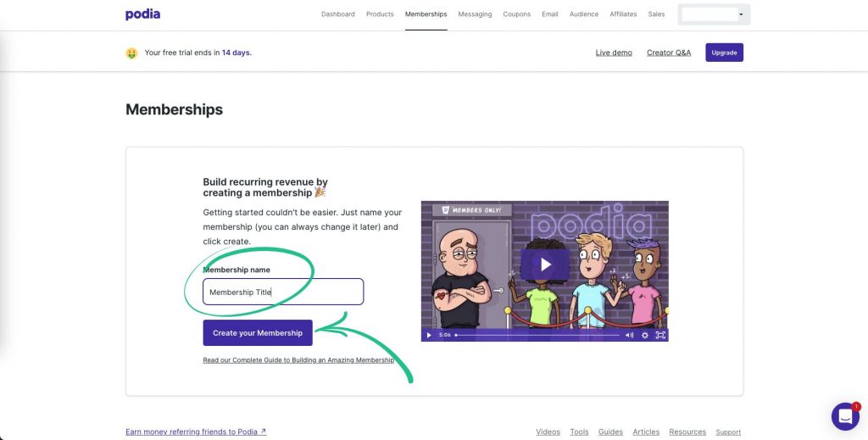Click the Podia logo

142,14
